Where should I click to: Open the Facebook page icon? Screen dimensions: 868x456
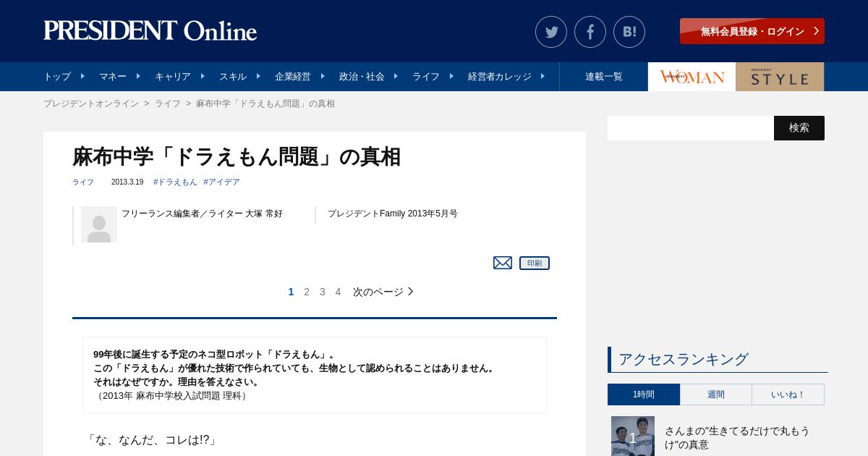pos(590,32)
